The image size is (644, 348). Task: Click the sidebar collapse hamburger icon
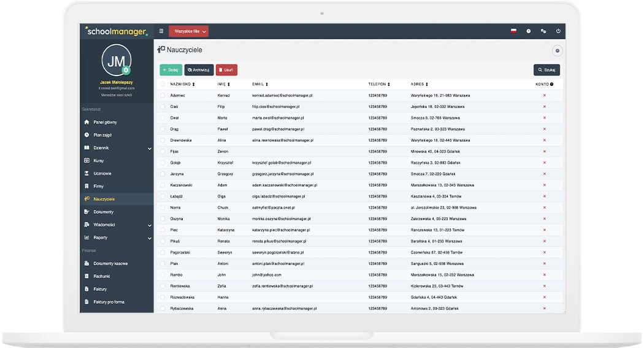(161, 31)
